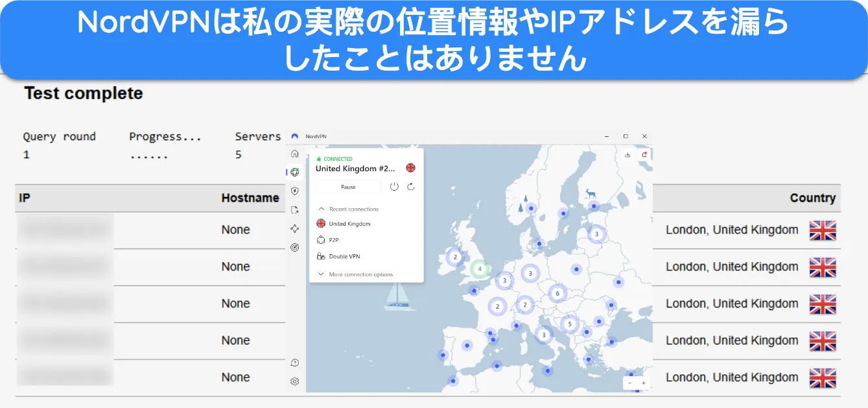Click Progress... label in browser
The image size is (868, 408).
(165, 137)
